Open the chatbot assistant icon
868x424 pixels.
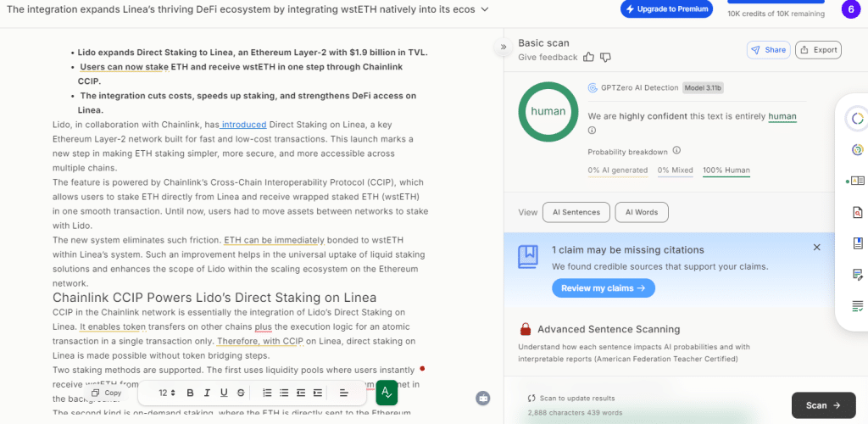tap(483, 397)
